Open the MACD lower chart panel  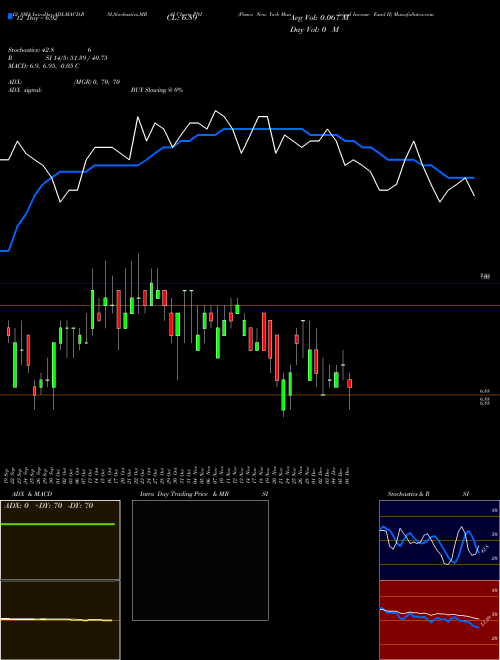tap(60, 620)
